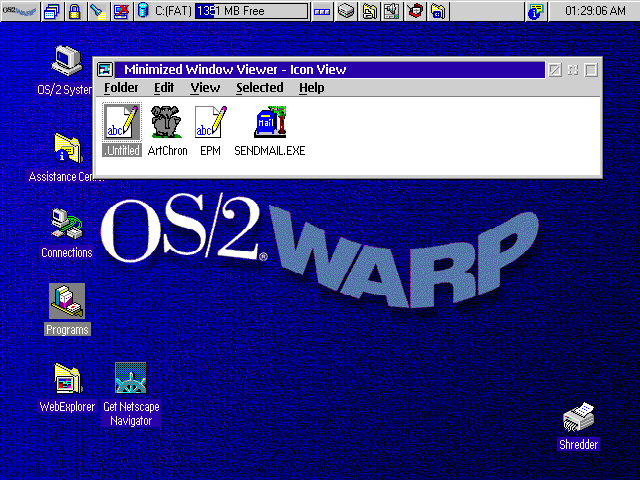
Task: Open the Selected menu
Action: pos(260,88)
